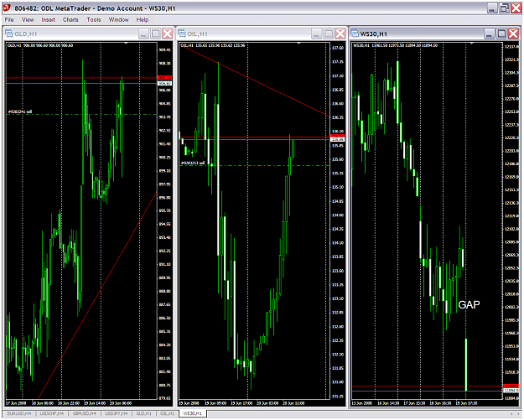Click the chart shift marker atop GLD chart
Image resolution: width=524 pixels, height=420 pixels.
tap(126, 44)
